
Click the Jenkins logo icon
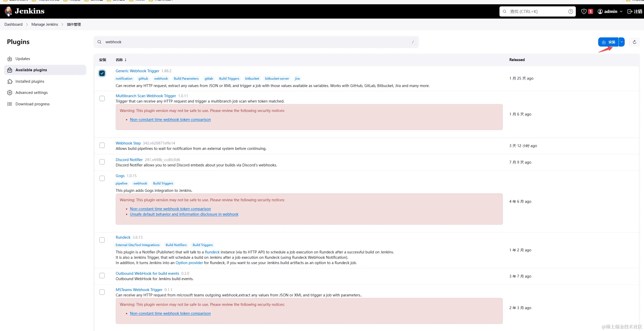tap(8, 11)
